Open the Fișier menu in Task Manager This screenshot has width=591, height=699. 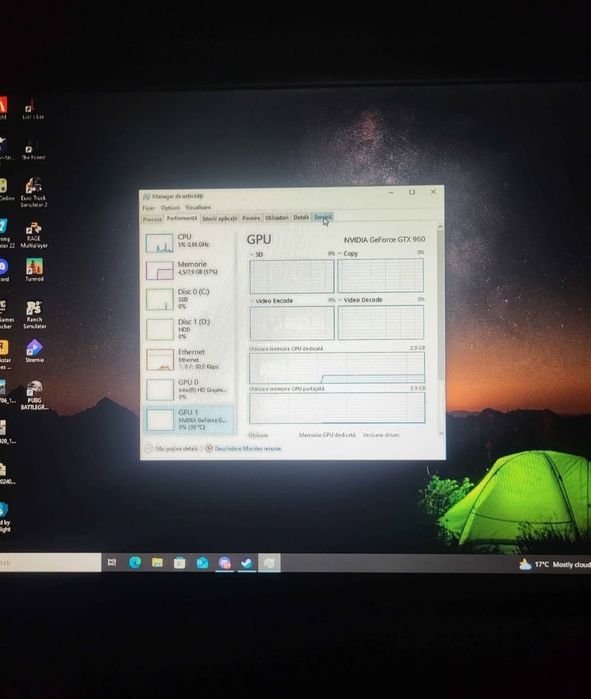coord(148,208)
